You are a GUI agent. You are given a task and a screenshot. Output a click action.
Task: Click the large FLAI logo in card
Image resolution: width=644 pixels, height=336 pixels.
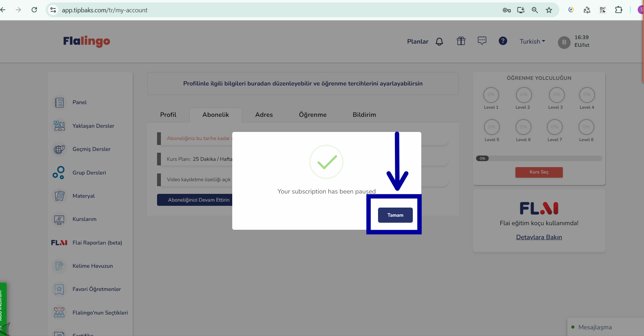[x=539, y=208]
